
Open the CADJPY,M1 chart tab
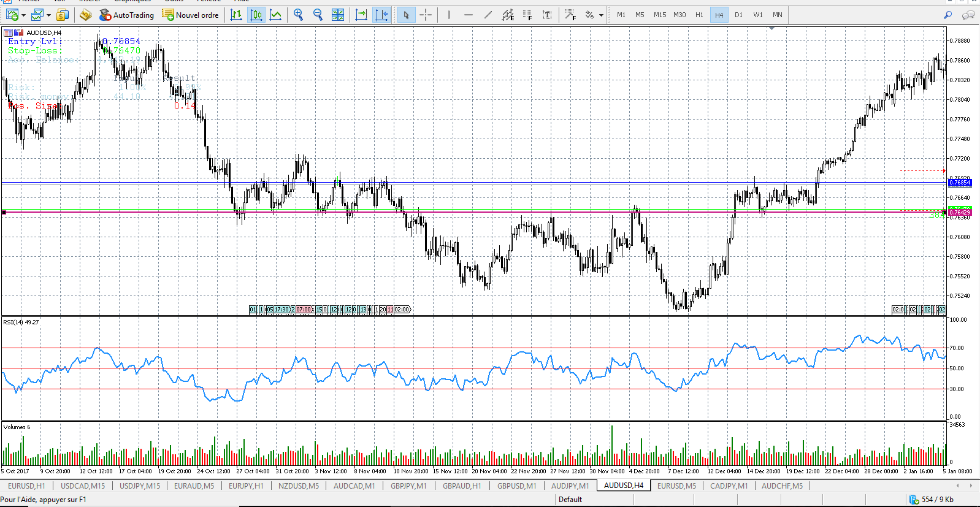coord(729,486)
